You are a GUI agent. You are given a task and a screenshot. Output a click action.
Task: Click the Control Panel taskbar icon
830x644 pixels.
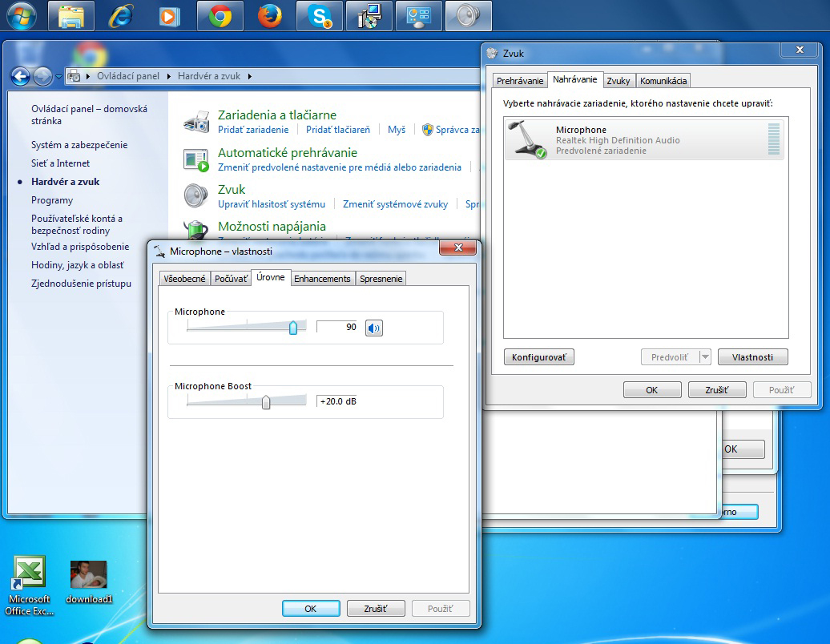pyautogui.click(x=419, y=16)
